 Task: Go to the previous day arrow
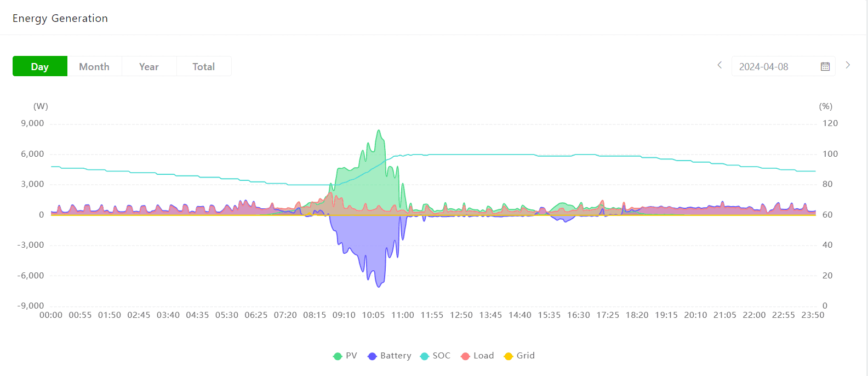(719, 65)
